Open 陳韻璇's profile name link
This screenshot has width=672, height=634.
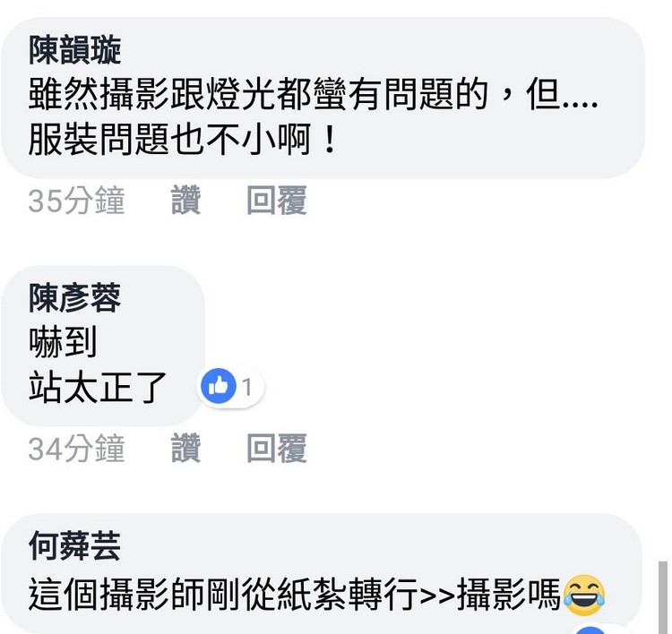click(x=75, y=50)
